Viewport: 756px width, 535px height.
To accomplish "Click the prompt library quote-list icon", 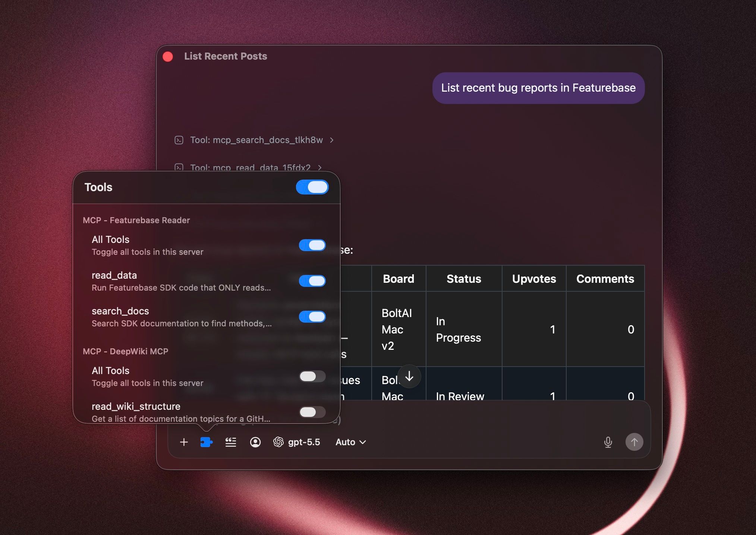I will [x=231, y=442].
